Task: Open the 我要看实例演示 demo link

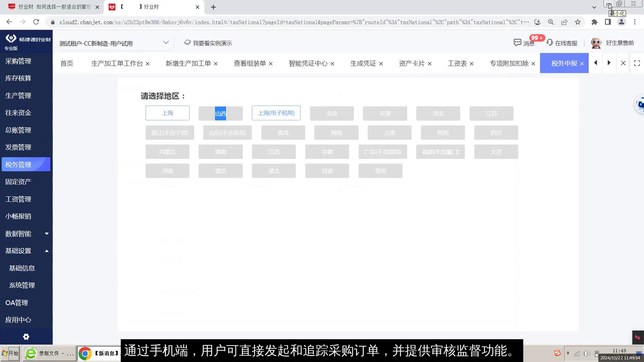Action: [213, 43]
